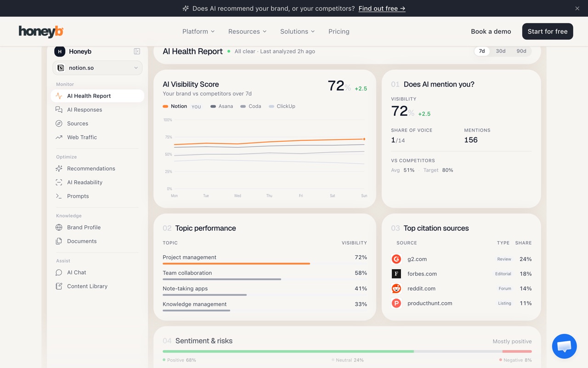Image resolution: width=588 pixels, height=368 pixels.
Task: Click the honeyb logo
Action: tap(41, 31)
